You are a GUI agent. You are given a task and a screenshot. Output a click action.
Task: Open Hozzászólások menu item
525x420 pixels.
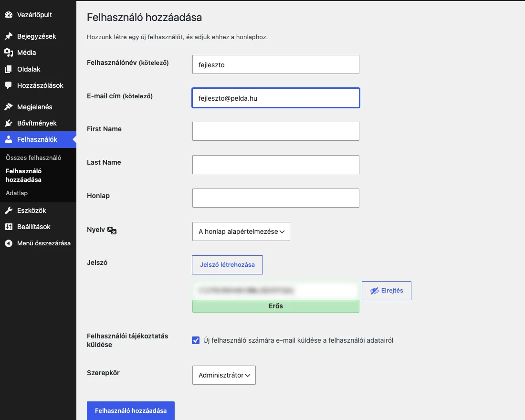pyautogui.click(x=38, y=85)
